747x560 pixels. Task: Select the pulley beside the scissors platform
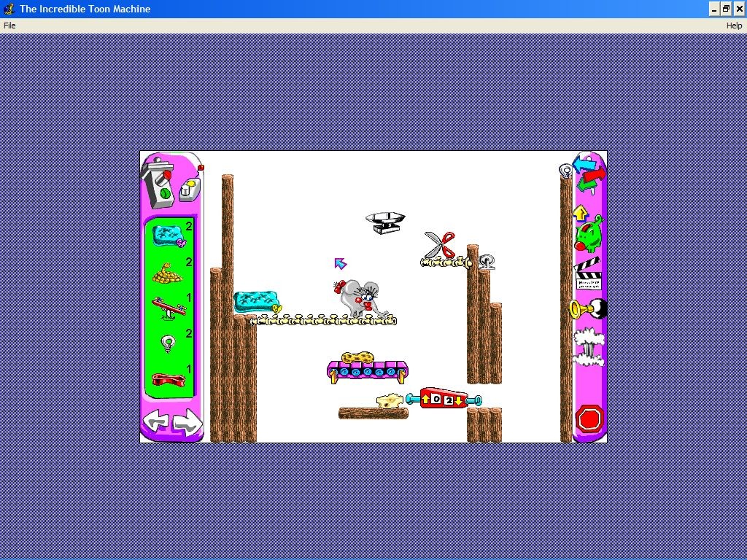[x=487, y=262]
